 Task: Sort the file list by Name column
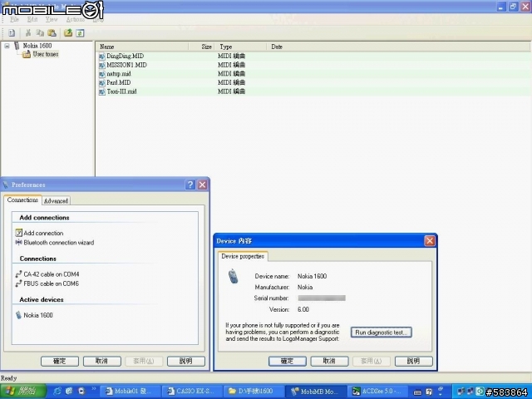click(x=141, y=47)
